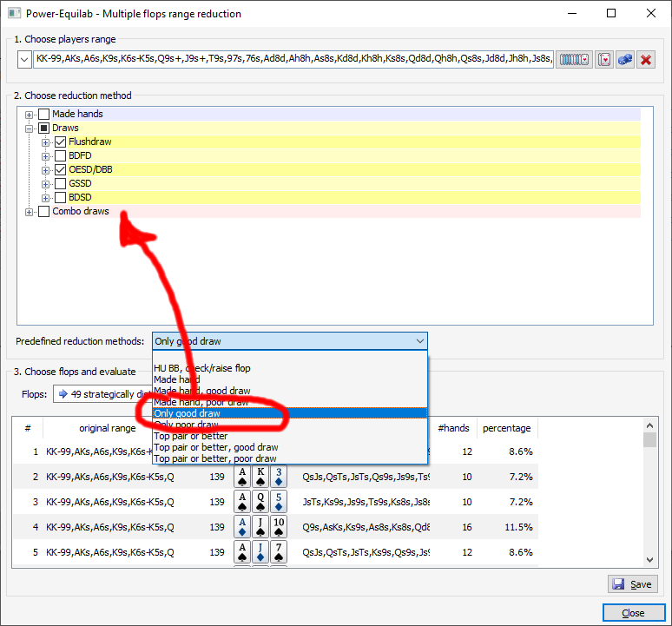Select the King of spades card in row 2
The image size is (672, 626).
point(260,477)
